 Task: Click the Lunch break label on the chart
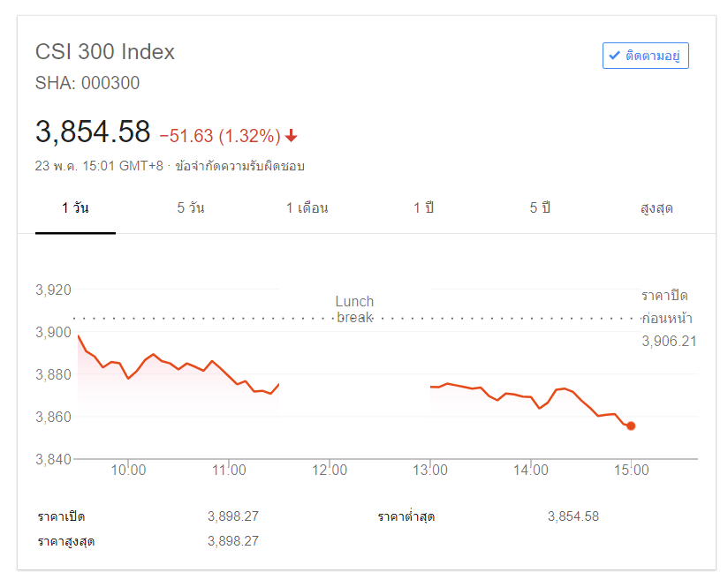click(354, 309)
